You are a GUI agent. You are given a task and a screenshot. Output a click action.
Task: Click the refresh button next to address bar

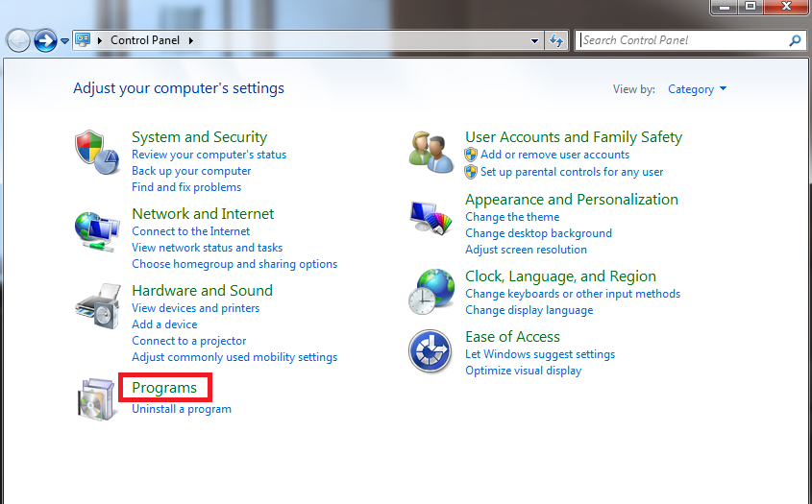tap(556, 40)
